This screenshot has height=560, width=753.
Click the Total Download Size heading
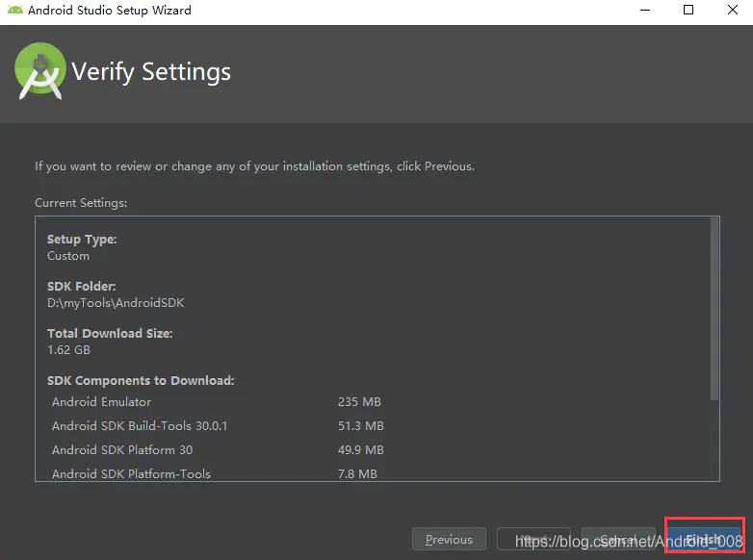click(x=110, y=334)
